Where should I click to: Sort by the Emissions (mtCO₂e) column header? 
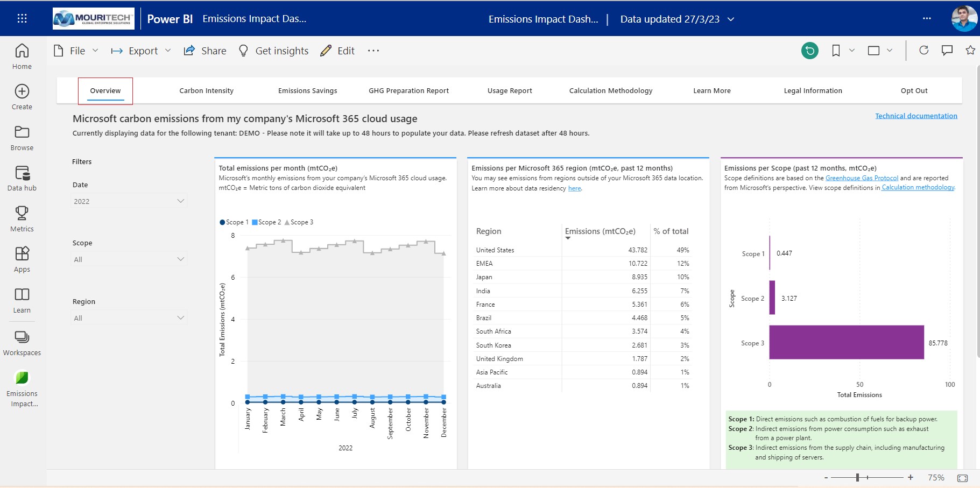pyautogui.click(x=600, y=231)
